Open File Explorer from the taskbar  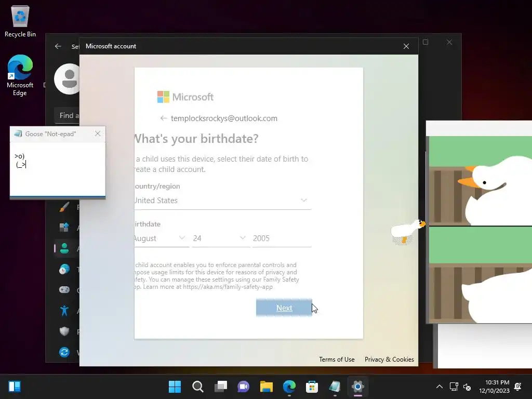pos(267,387)
